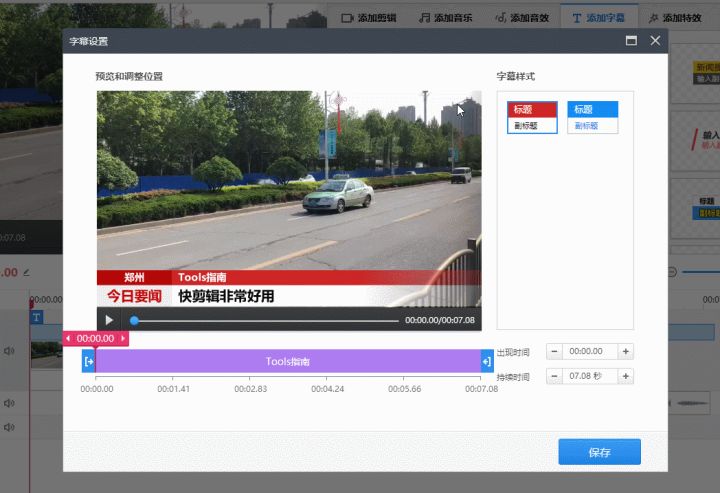Click the 持续时间 07.08 秒 field
This screenshot has height=493, width=720.
(x=590, y=376)
